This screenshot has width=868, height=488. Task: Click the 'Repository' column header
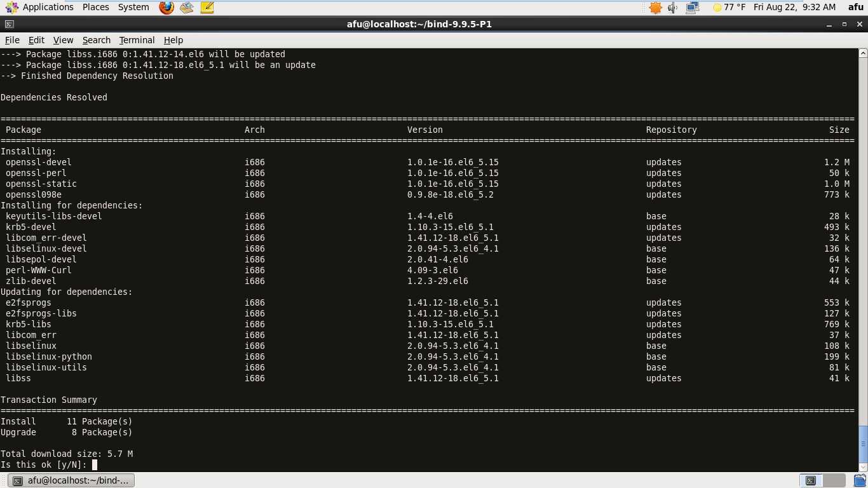[x=672, y=130]
